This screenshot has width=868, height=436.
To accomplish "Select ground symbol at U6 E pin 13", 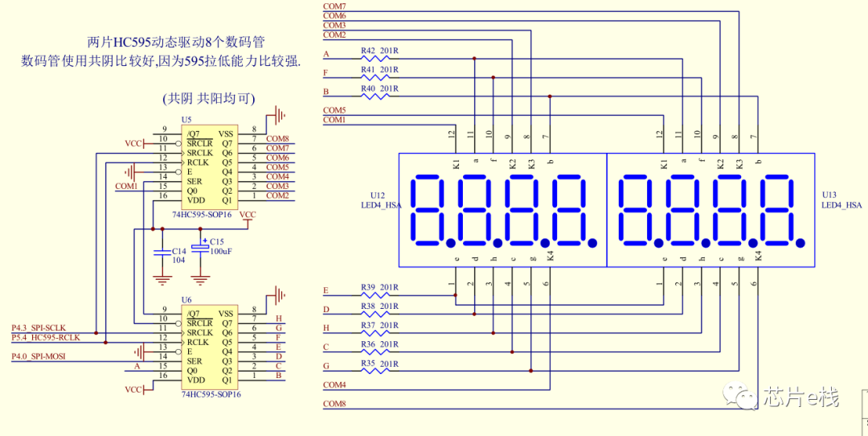I will click(138, 352).
